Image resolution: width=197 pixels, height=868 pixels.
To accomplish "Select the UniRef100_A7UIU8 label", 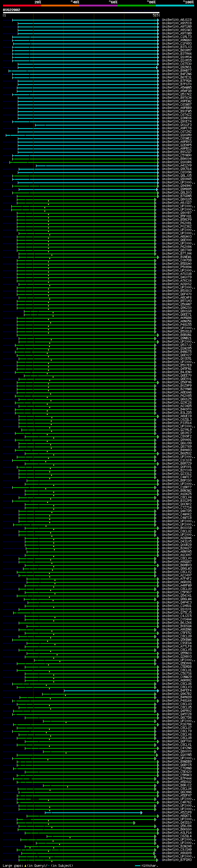I will click(x=177, y=274).
